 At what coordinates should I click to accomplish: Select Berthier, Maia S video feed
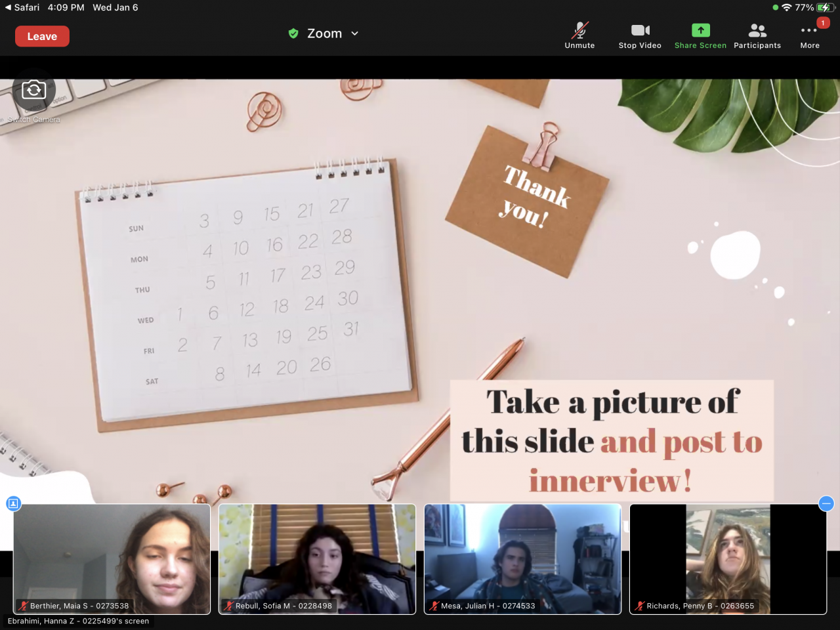pos(112,559)
